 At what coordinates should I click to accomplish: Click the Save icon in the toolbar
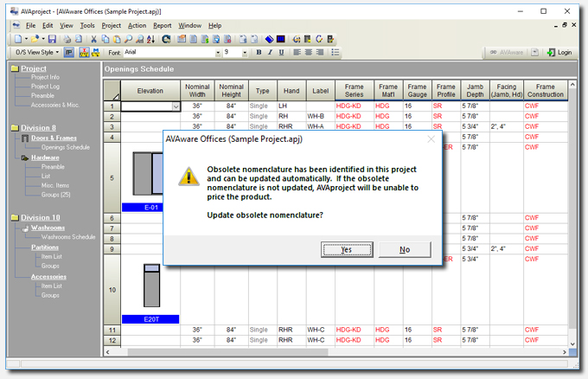click(x=52, y=40)
